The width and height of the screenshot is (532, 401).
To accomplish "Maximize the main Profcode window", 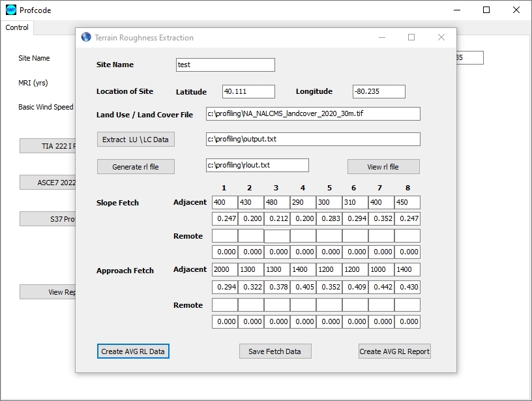I will tap(486, 10).
